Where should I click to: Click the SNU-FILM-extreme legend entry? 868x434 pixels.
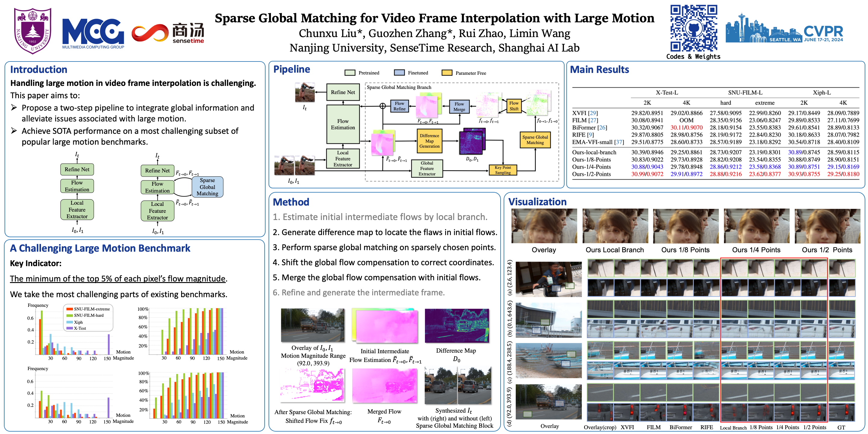[91, 309]
